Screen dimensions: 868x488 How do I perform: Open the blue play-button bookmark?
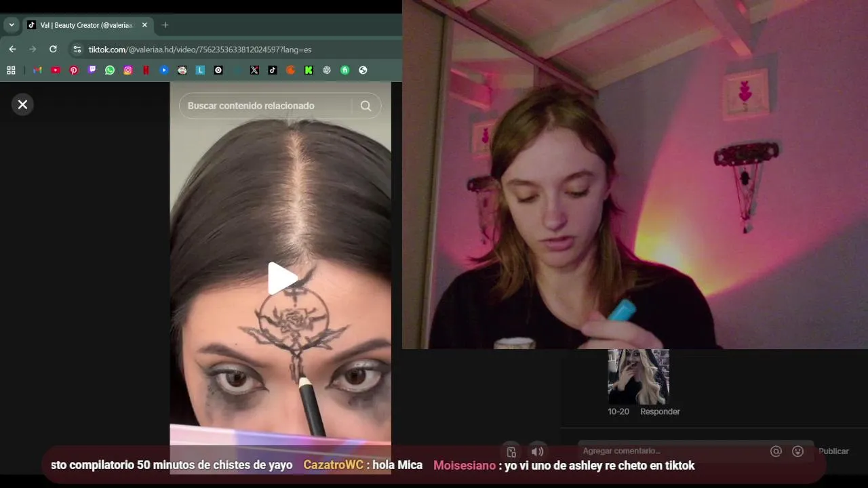coord(164,70)
